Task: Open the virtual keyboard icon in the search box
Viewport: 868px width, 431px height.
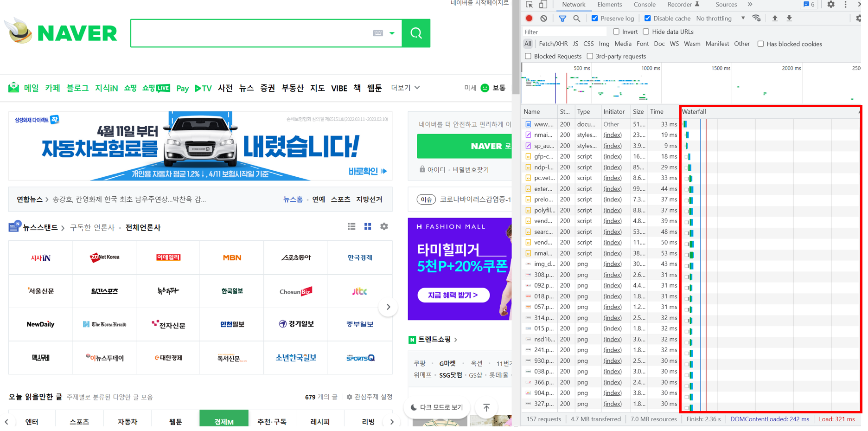Action: 378,33
